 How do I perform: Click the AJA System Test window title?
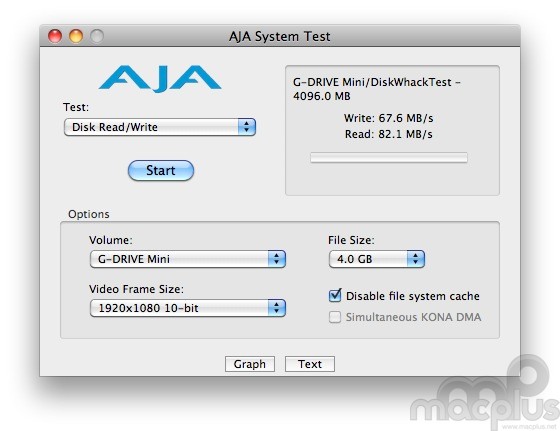(x=280, y=36)
